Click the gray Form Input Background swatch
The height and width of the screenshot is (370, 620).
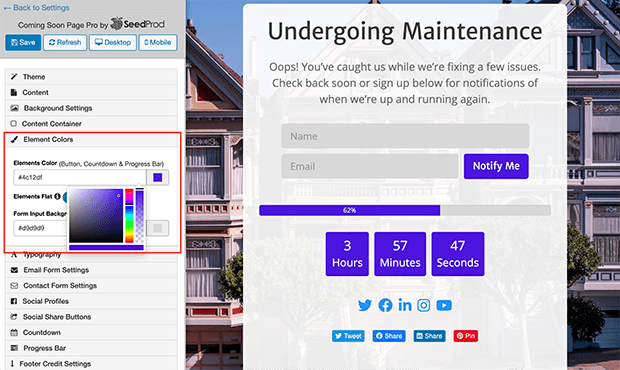158,228
